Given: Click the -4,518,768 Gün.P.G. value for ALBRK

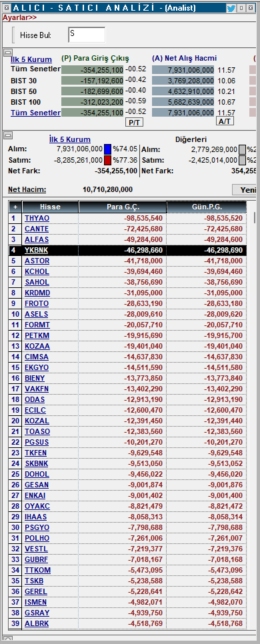Looking at the screenshot, I should click(x=225, y=624).
